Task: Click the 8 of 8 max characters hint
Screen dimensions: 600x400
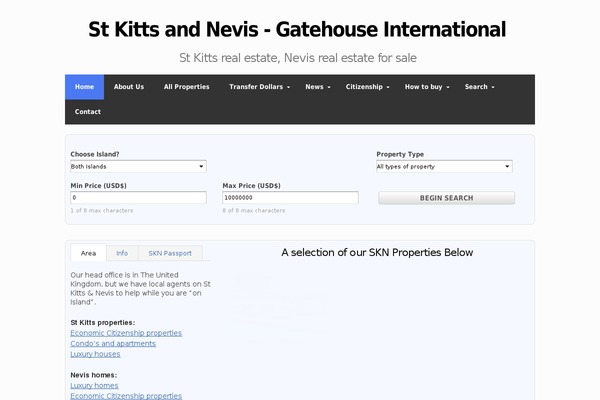Action: click(254, 211)
